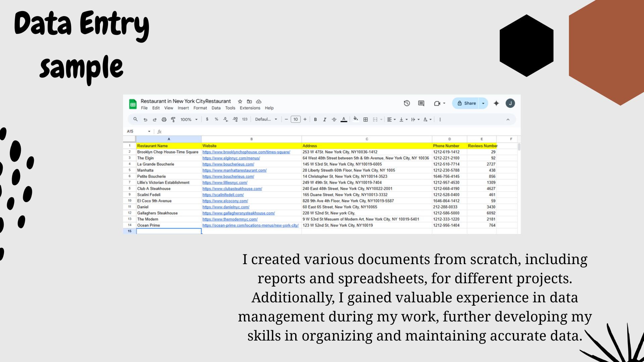Expand the Share button dropdown arrow
The image size is (644, 362).
click(483, 103)
